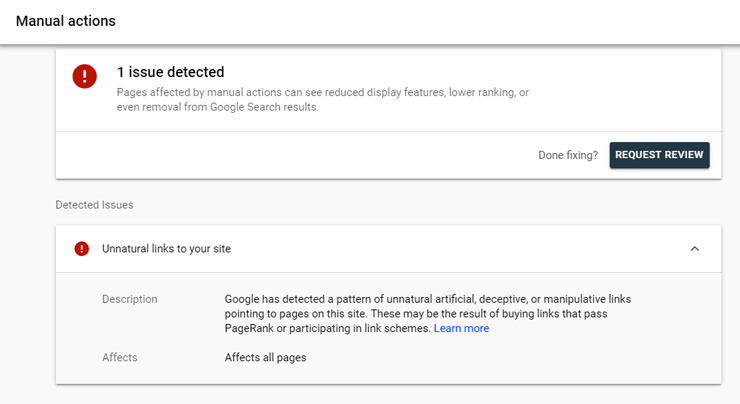Click the Manual actions page heading
The image size is (740, 404).
coord(65,21)
